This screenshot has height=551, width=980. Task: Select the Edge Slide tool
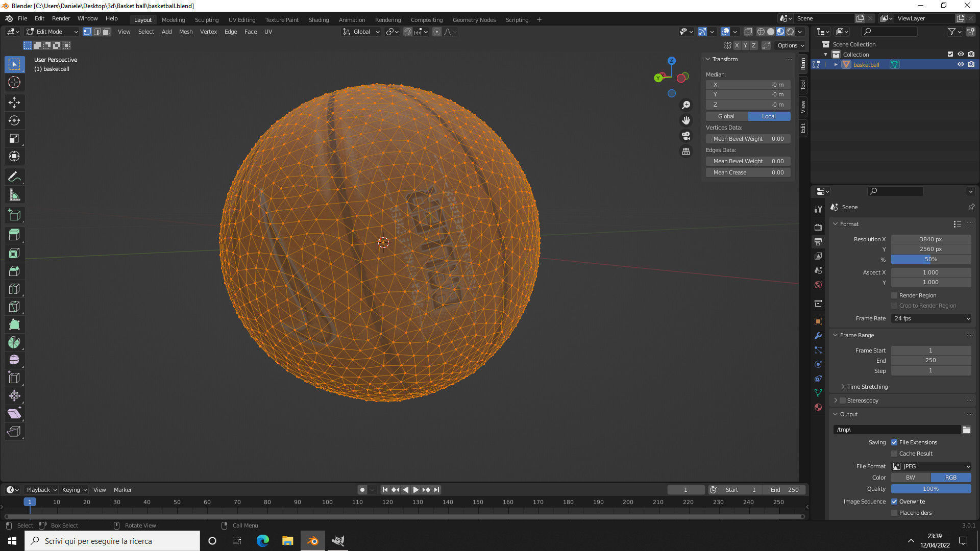pos(14,378)
